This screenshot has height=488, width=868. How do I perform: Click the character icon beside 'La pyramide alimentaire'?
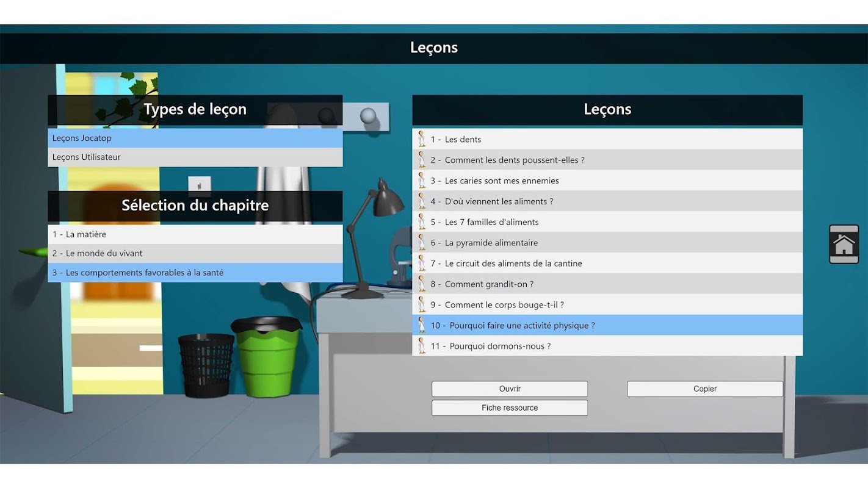pyautogui.click(x=421, y=243)
